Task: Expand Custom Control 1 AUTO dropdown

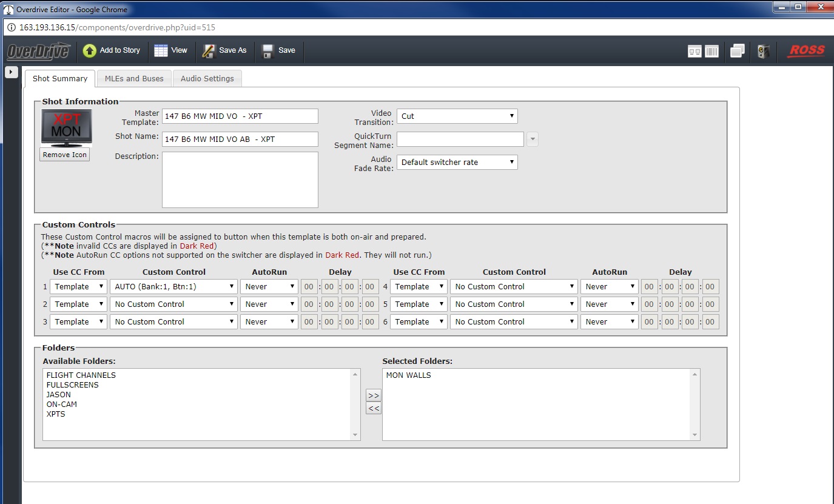Action: coord(173,286)
